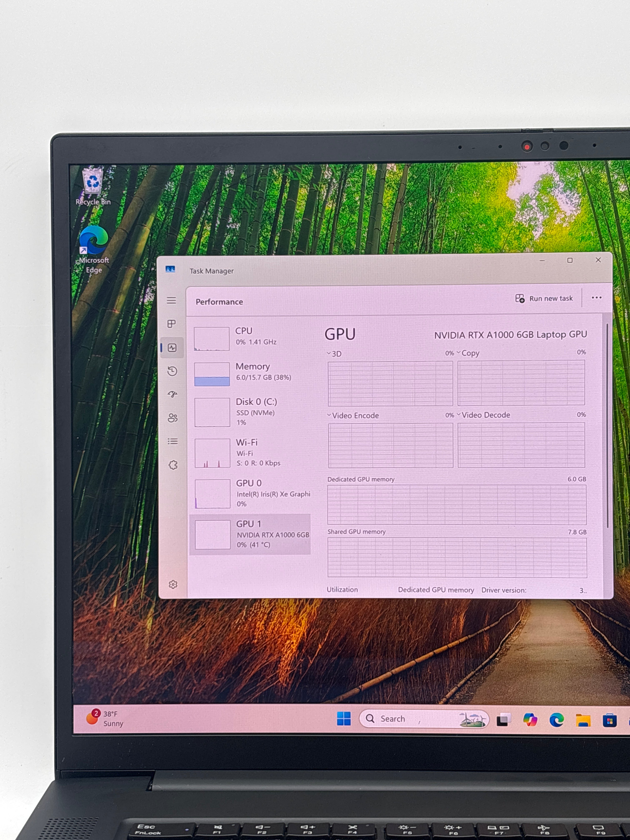This screenshot has height=840, width=630.
Task: Click the '6.0 GB' dedicated memory value
Action: 577,479
